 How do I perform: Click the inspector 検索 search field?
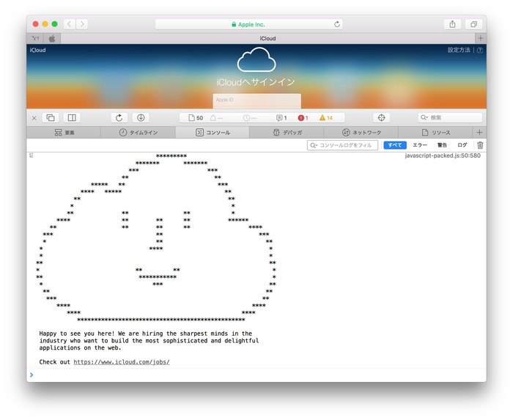point(450,117)
